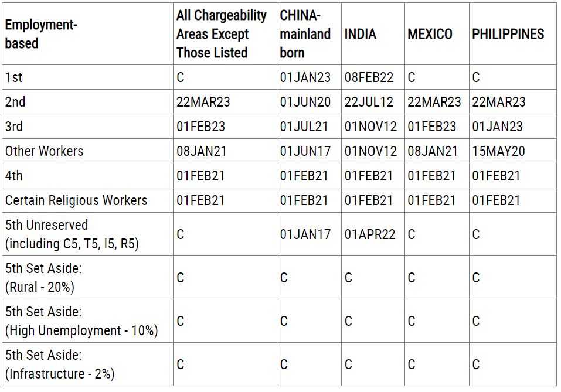The width and height of the screenshot is (561, 392).
Task: Select "All Chargeability Areas Except Those Listed" header
Action: [x=221, y=34]
